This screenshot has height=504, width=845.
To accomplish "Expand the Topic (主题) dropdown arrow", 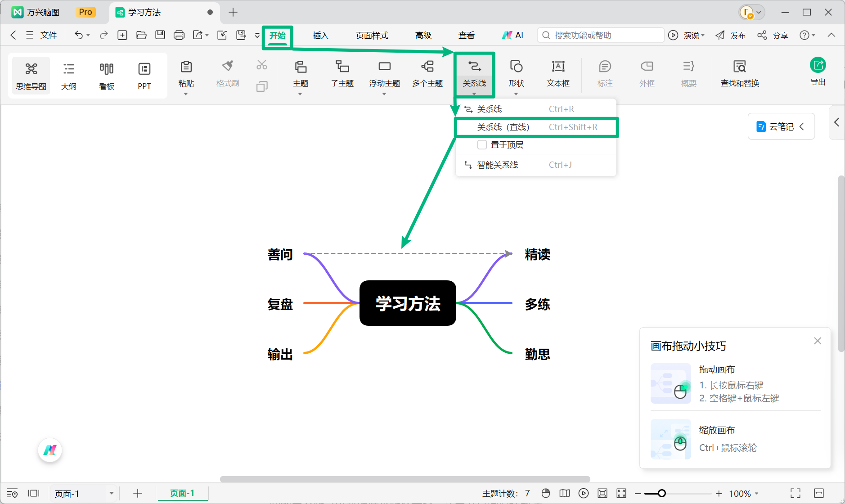I will [300, 94].
